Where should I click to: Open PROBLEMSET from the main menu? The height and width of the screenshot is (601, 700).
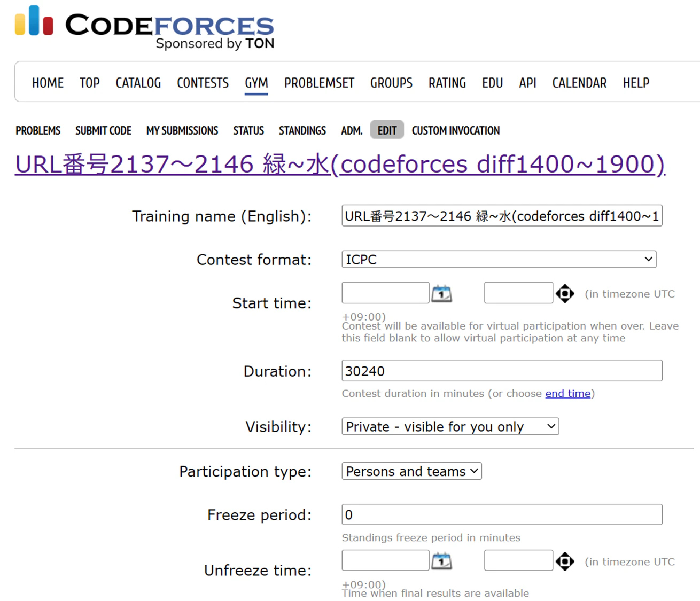coord(319,83)
